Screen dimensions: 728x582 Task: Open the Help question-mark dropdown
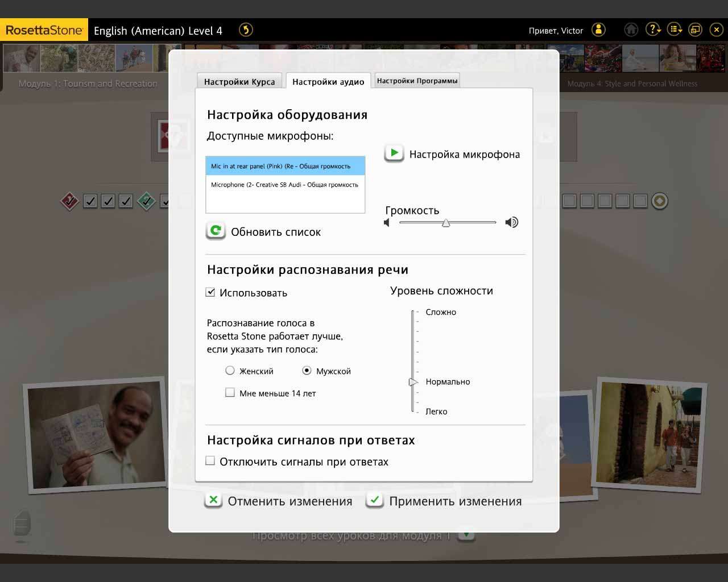[653, 30]
